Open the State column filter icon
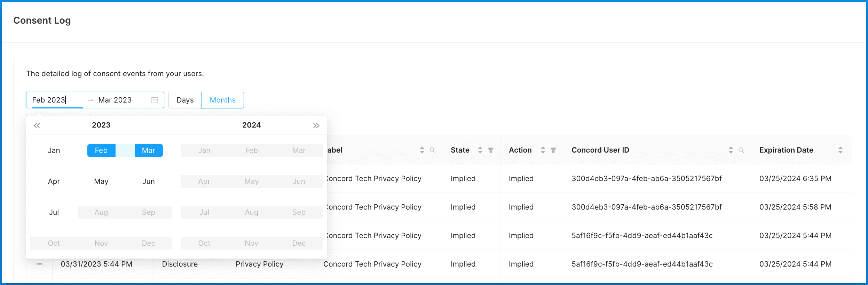The width and height of the screenshot is (868, 285). point(491,150)
